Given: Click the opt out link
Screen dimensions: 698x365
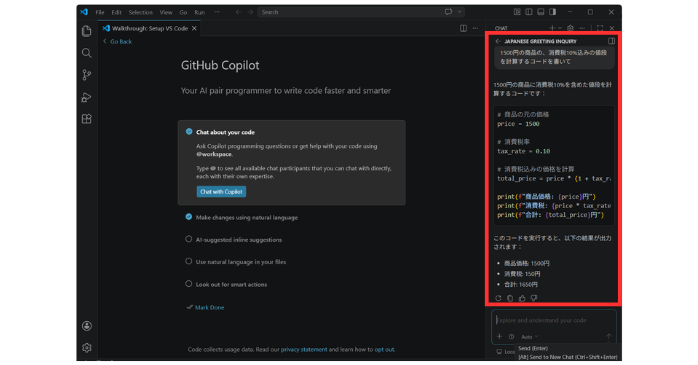Looking at the screenshot, I should (x=384, y=349).
